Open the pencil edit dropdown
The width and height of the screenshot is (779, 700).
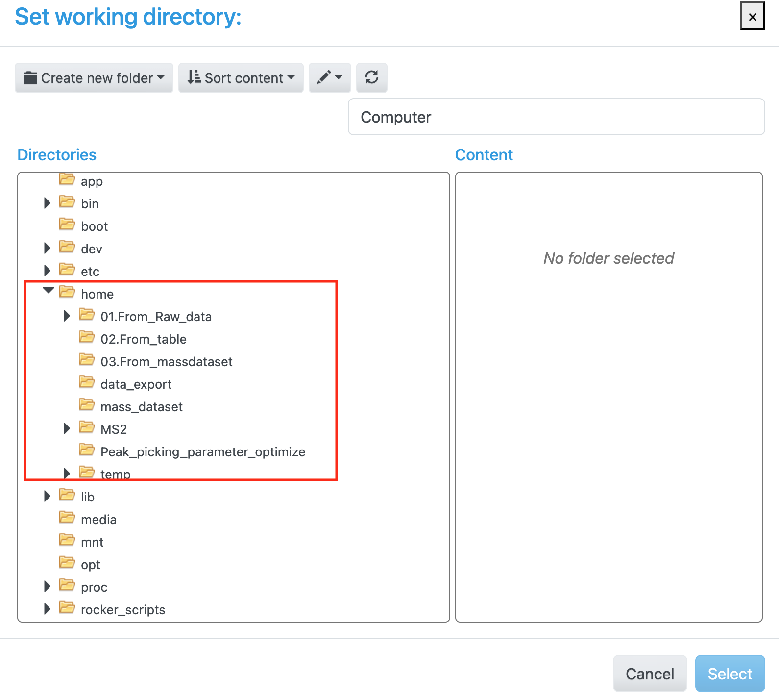point(329,77)
